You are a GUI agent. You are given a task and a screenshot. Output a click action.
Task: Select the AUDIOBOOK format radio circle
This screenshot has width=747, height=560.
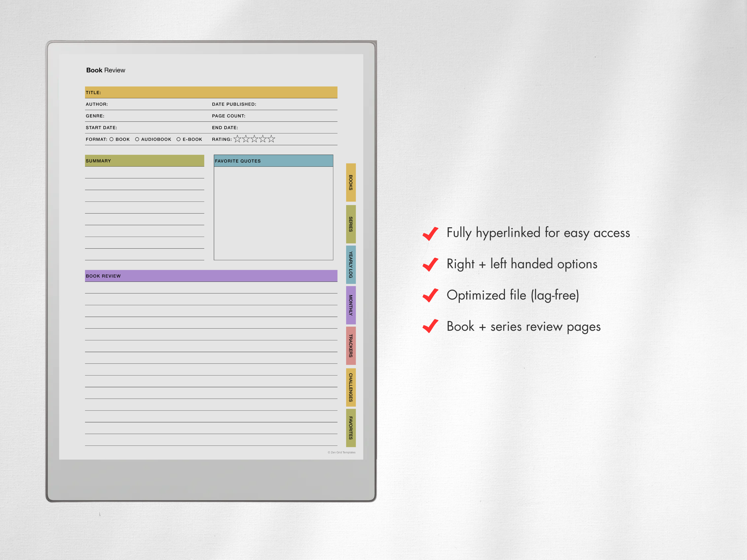pos(137,139)
